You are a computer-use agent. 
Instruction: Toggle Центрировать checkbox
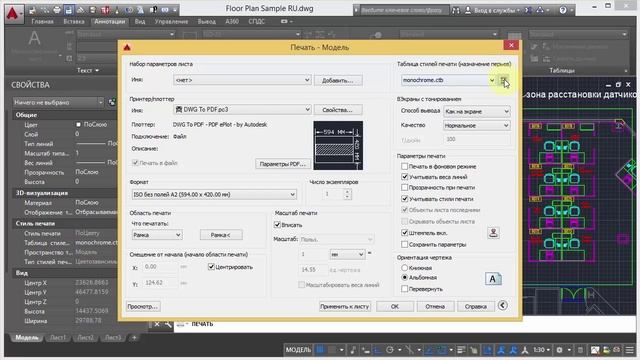point(211,267)
